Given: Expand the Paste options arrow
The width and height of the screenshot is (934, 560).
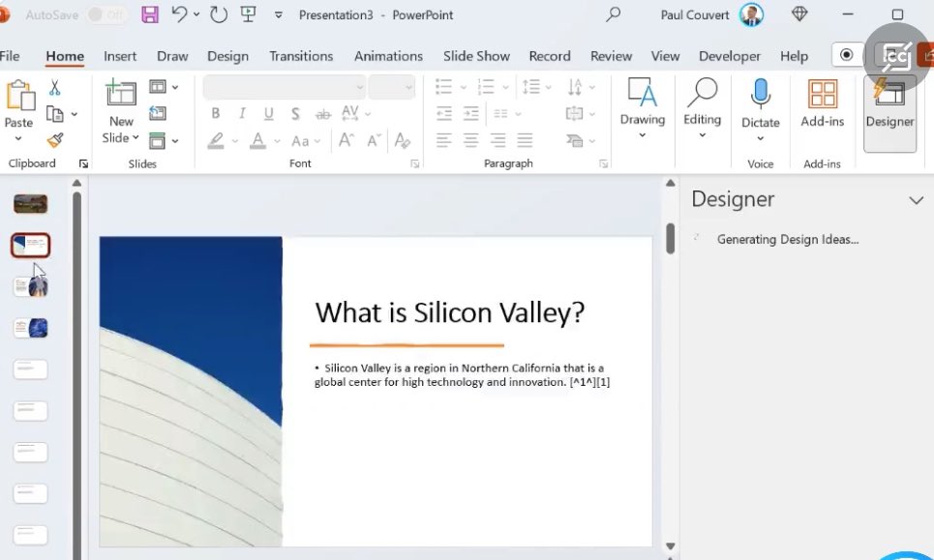Looking at the screenshot, I should click(x=18, y=138).
